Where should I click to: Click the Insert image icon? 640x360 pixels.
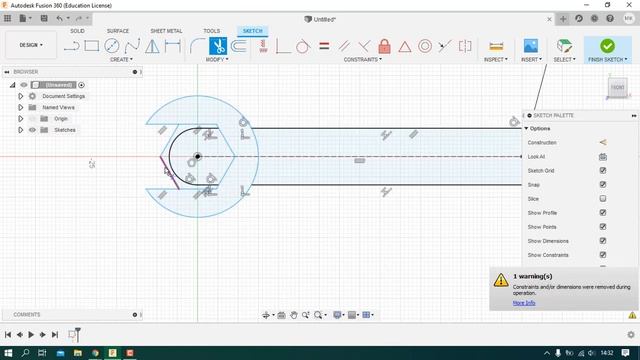tap(531, 46)
